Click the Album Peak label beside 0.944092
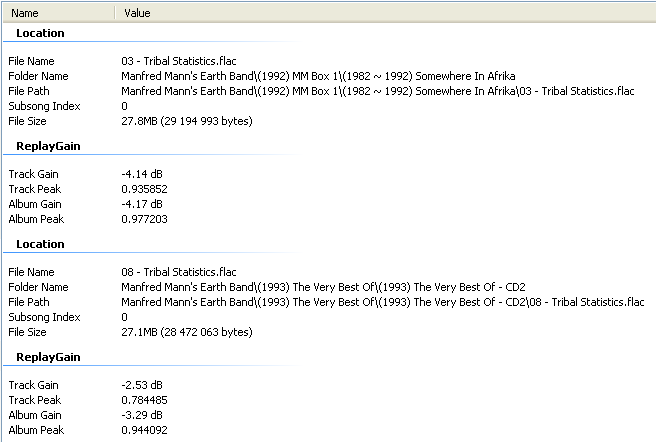Screen dimensions: 656x442 coord(36,430)
